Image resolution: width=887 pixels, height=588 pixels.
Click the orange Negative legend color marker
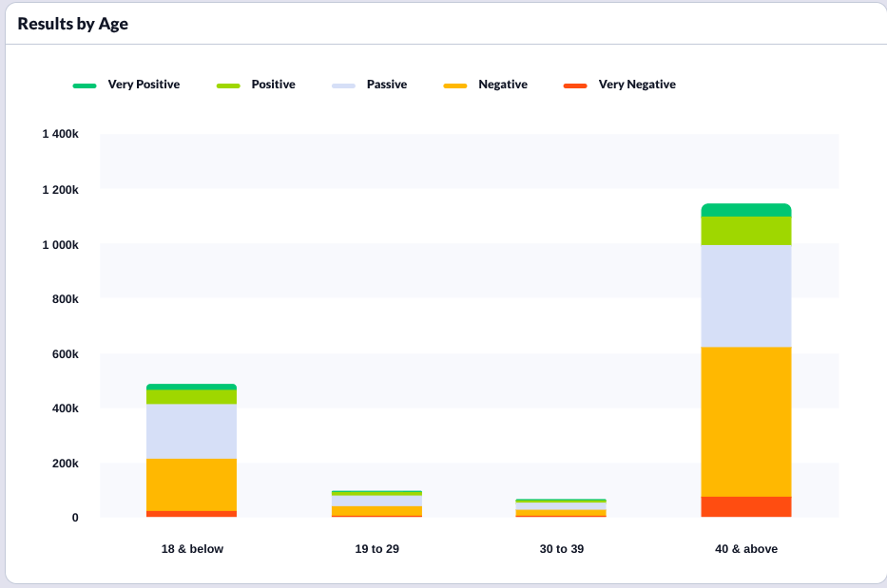[x=455, y=85]
